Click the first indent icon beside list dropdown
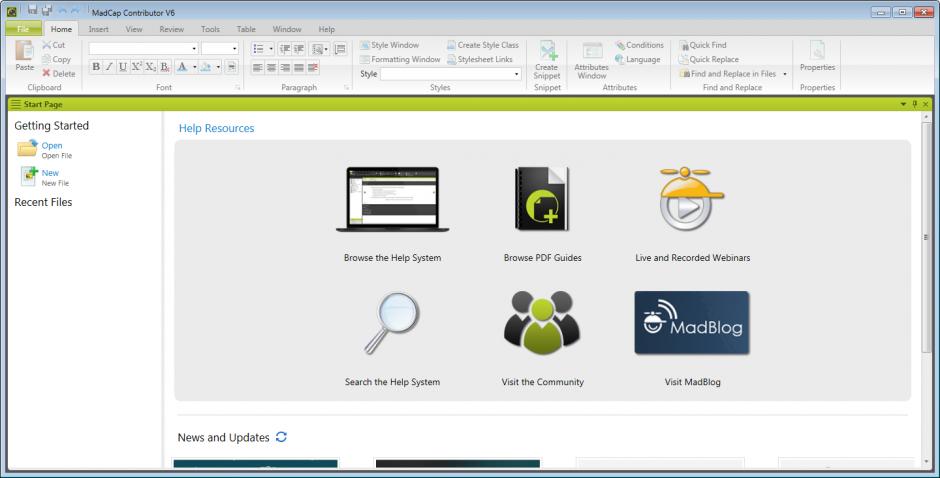 pyautogui.click(x=285, y=49)
